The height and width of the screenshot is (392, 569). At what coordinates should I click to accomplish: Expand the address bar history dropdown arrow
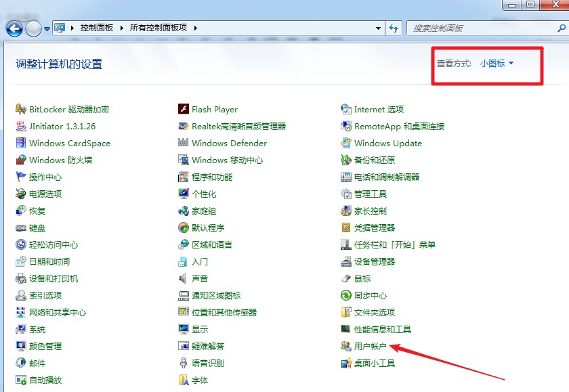(x=378, y=28)
